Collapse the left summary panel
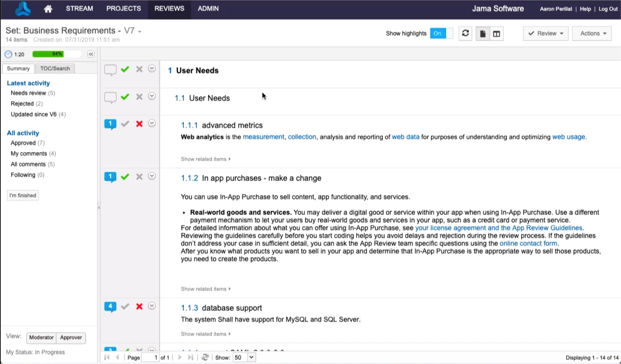 [91, 54]
